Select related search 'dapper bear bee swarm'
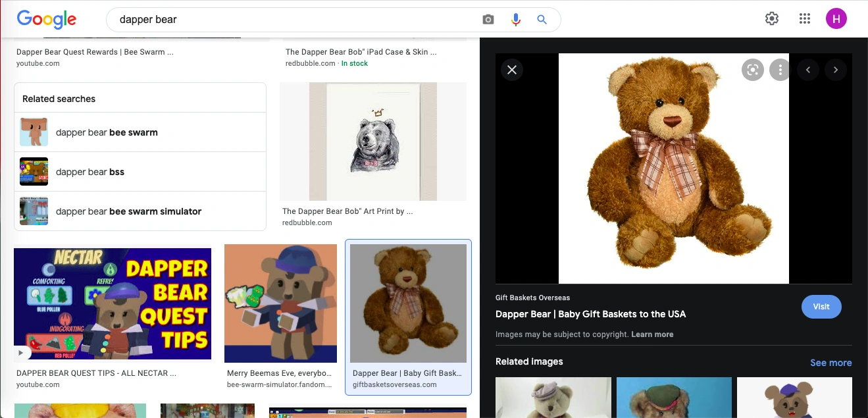The width and height of the screenshot is (868, 418). (107, 132)
